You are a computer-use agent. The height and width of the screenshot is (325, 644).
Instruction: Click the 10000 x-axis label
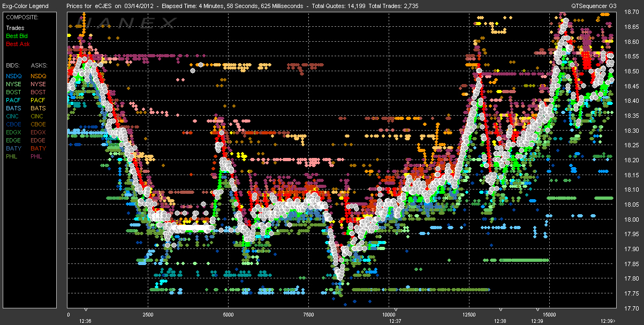pos(389,314)
